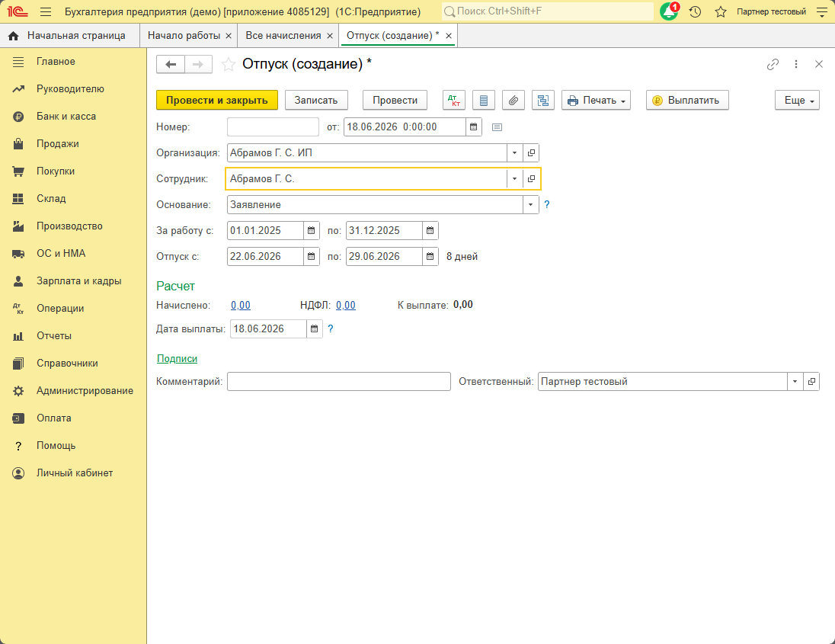This screenshot has width=835, height=644.
Task: Switch to Начало работы tab
Action: click(184, 36)
